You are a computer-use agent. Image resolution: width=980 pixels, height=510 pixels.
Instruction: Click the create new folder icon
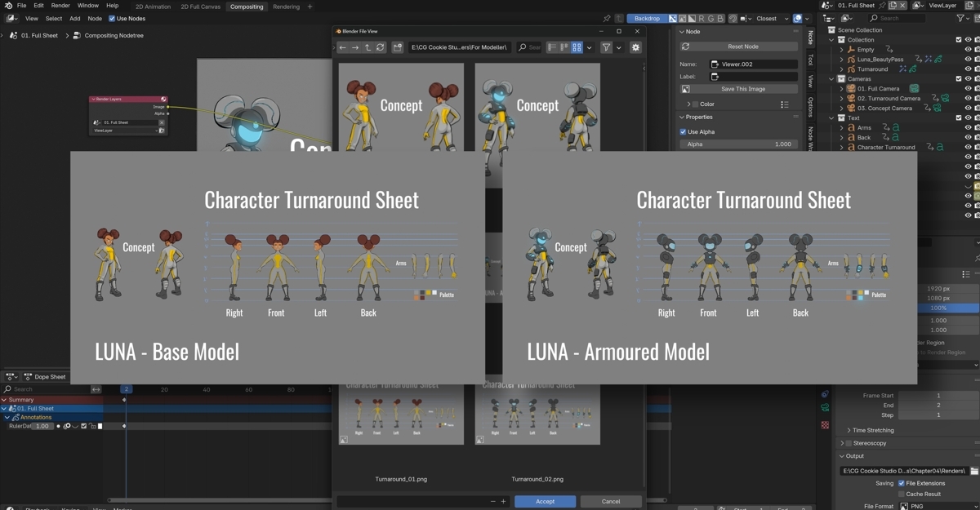coord(398,48)
